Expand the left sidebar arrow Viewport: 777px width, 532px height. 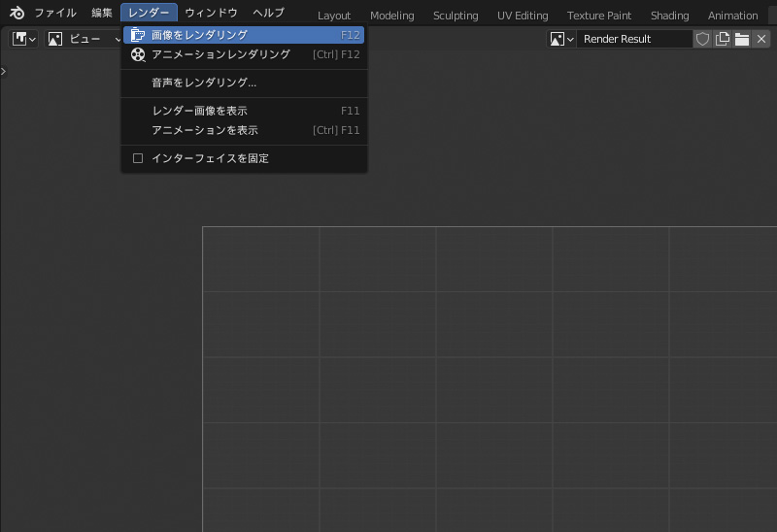(x=4, y=71)
